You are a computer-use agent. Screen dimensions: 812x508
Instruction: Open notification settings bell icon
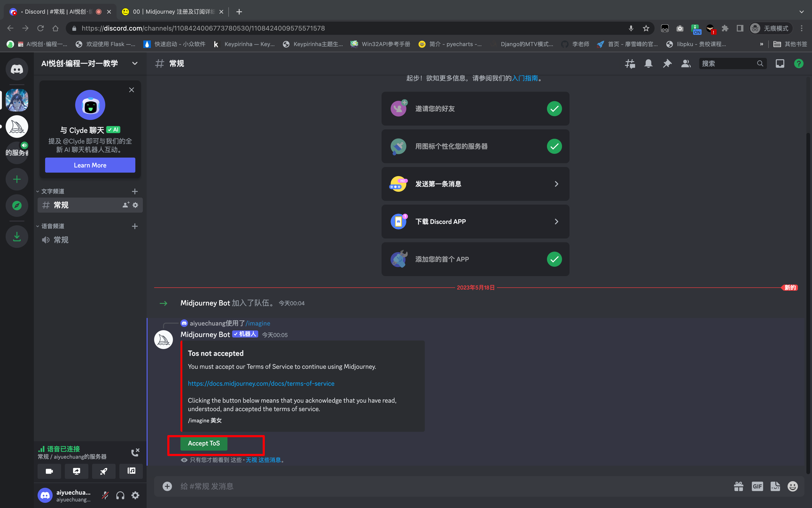tap(648, 63)
